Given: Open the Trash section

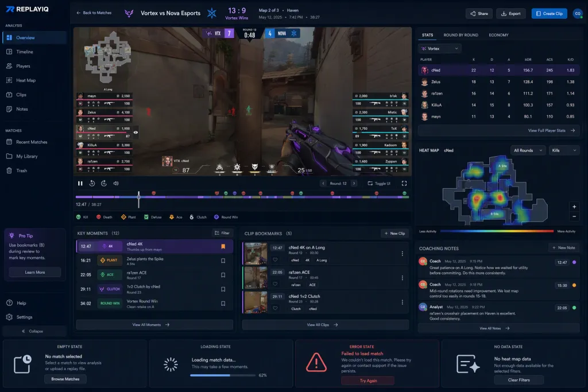Looking at the screenshot, I should [x=34, y=170].
